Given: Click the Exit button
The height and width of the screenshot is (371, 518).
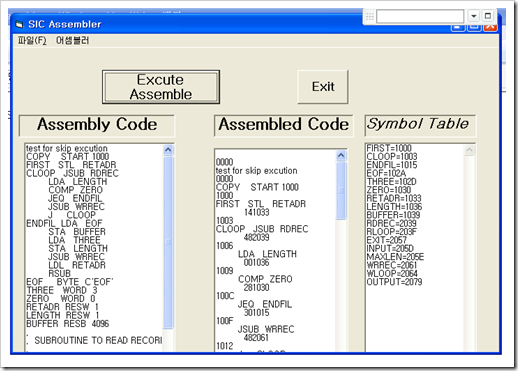Looking at the screenshot, I should (x=323, y=87).
